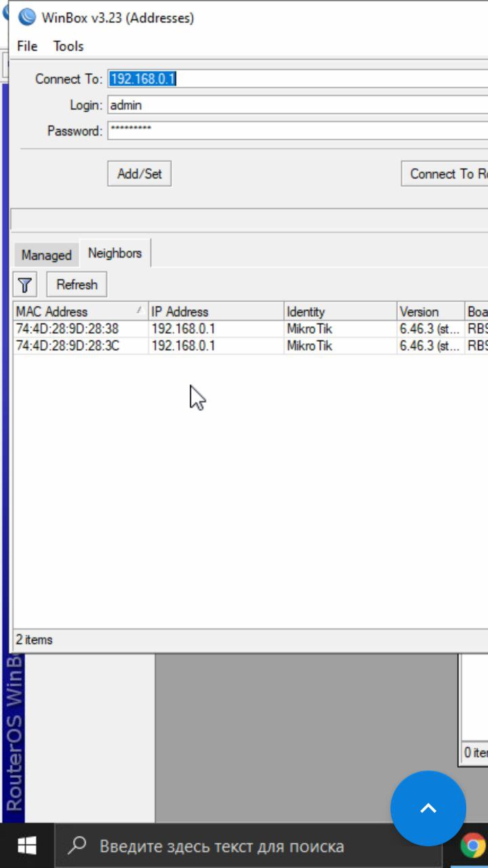Click the Connect To RoMON button
Viewport: 488px width, 868px height.
pos(445,174)
